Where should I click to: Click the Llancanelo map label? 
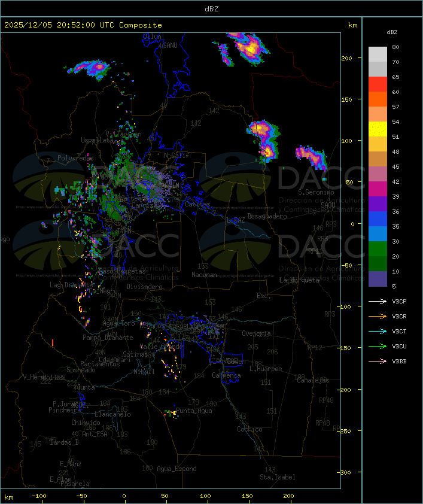[112, 414]
